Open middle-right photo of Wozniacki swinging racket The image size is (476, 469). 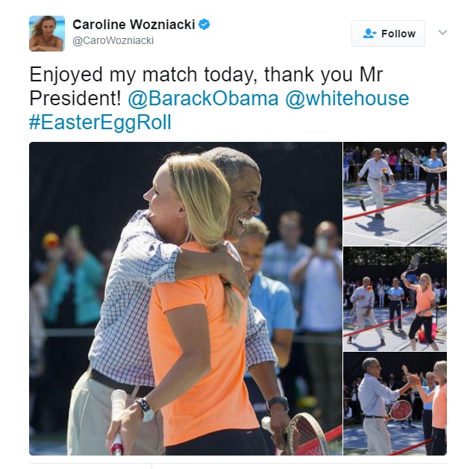coord(395,299)
